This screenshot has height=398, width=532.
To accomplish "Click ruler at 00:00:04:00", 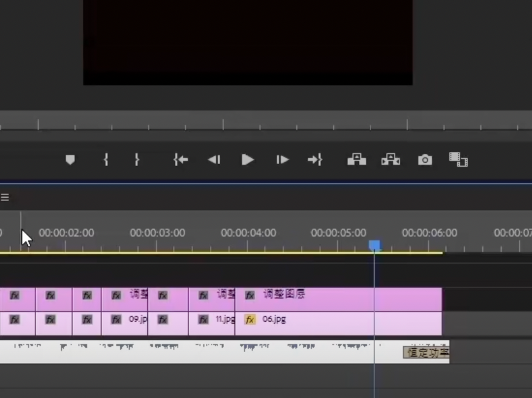I will click(249, 233).
